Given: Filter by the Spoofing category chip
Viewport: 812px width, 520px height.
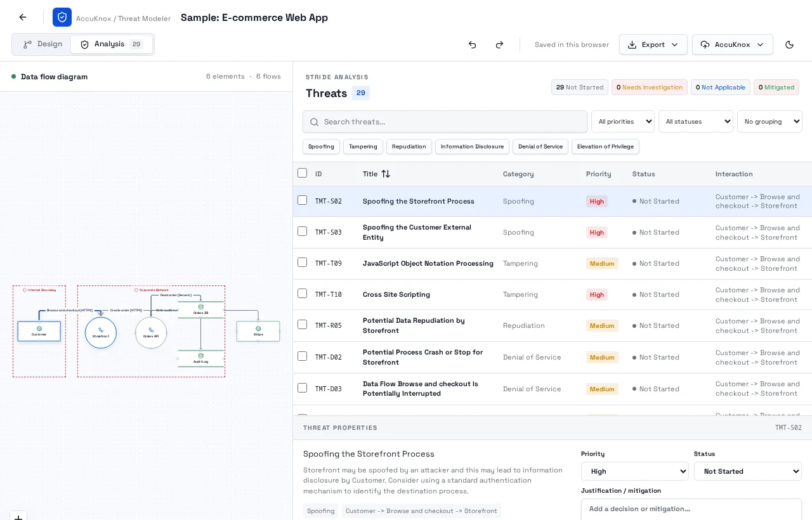Looking at the screenshot, I should pos(321,146).
